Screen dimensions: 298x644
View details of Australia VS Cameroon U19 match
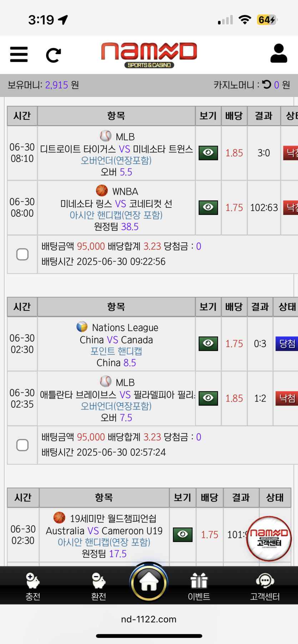pos(182,534)
